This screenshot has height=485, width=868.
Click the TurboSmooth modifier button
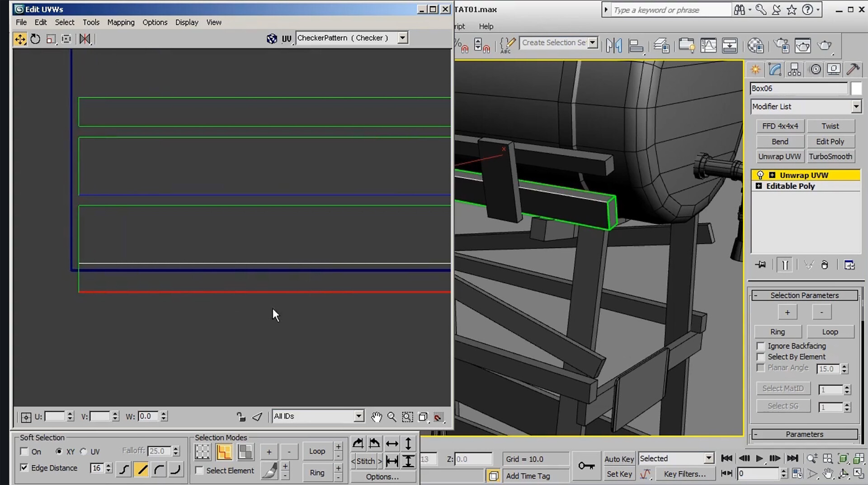pyautogui.click(x=830, y=157)
